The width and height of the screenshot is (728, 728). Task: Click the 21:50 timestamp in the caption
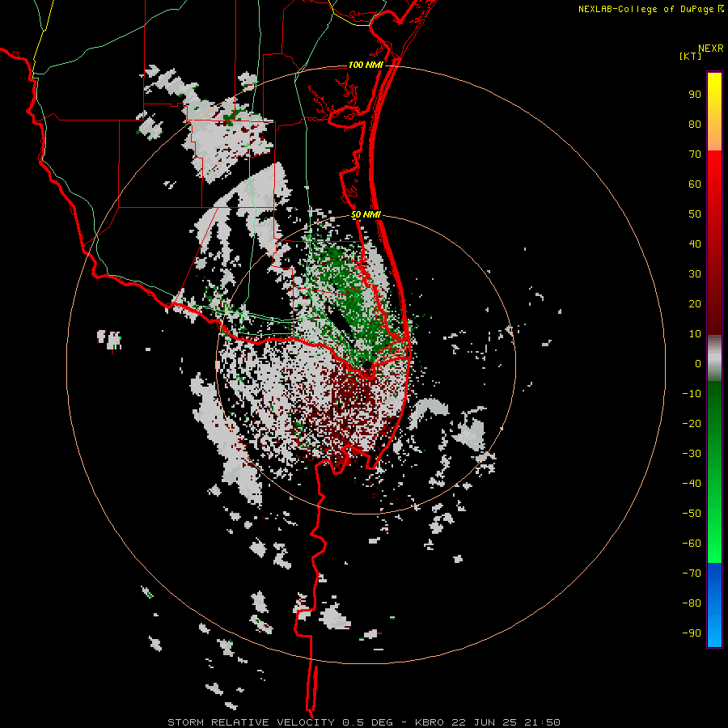[x=542, y=722]
